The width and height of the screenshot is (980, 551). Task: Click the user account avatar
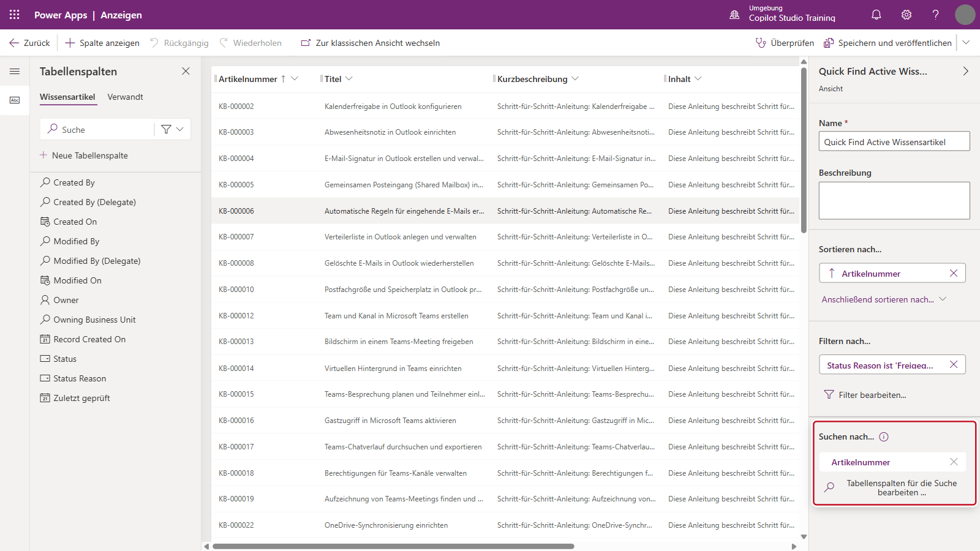pyautogui.click(x=965, y=15)
